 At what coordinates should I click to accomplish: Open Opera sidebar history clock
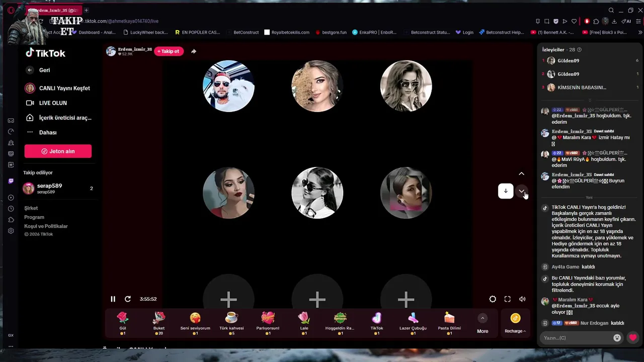tap(11, 209)
